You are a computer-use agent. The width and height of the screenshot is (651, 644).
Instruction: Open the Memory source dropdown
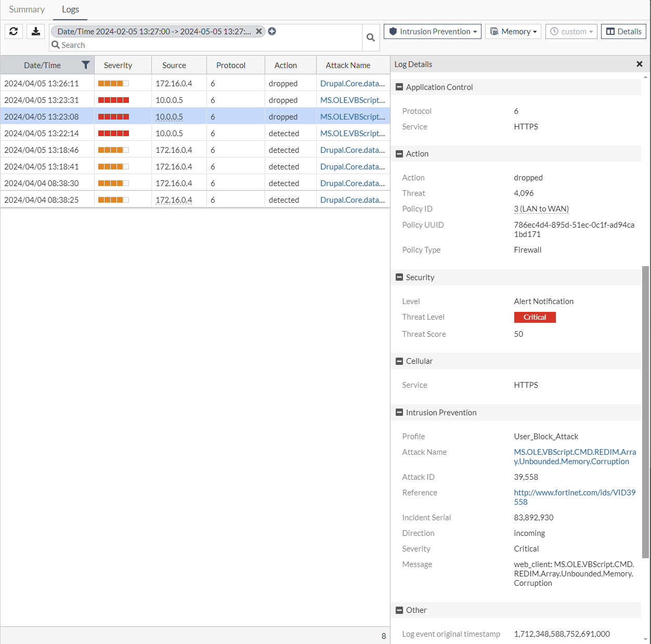(x=513, y=31)
